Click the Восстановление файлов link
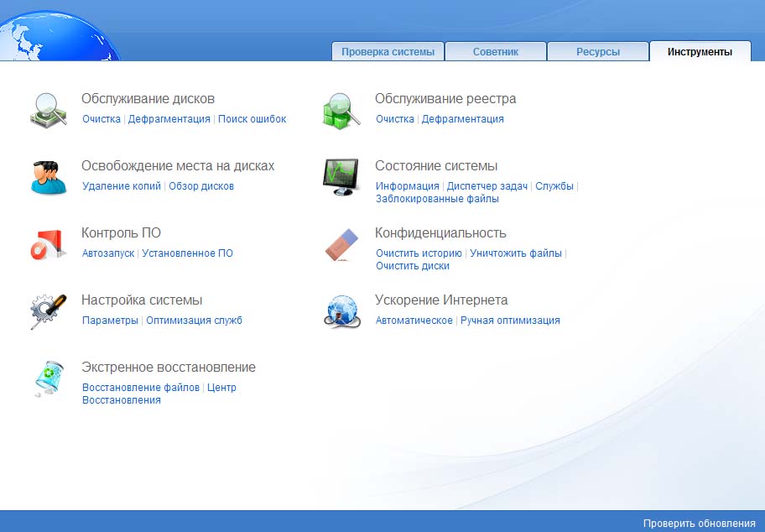Viewport: 765px width, 532px height. tap(141, 388)
